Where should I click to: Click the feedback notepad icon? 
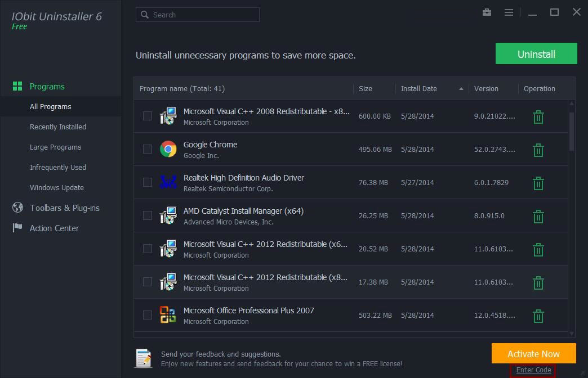144,358
